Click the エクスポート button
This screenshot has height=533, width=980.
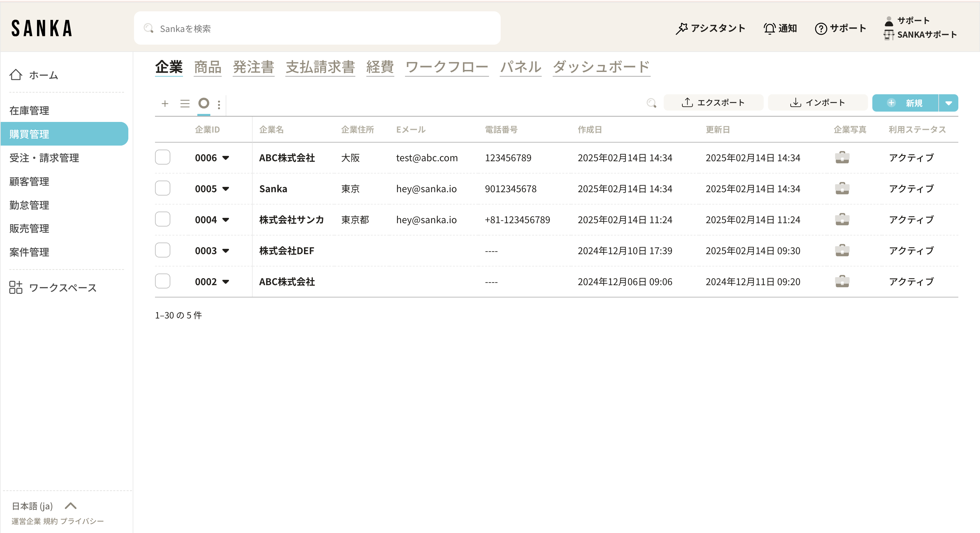coord(713,103)
